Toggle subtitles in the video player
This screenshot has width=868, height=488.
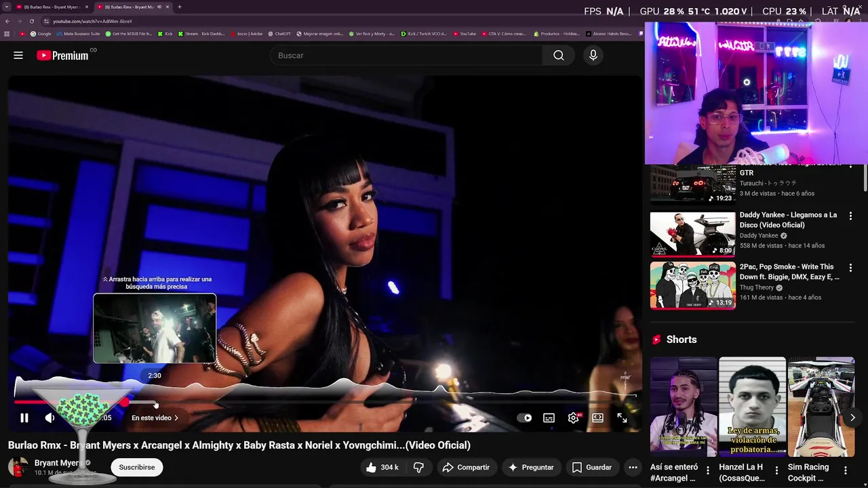[x=549, y=418]
